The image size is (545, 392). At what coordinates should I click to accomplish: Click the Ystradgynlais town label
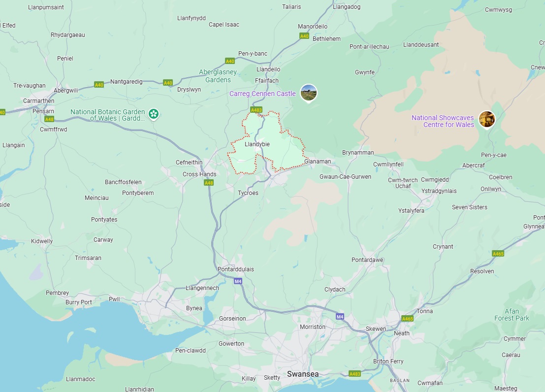point(439,191)
